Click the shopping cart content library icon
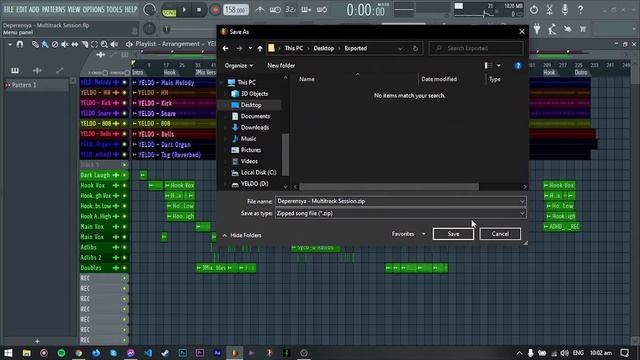Screen dimensions: 640x360 tap(583, 29)
